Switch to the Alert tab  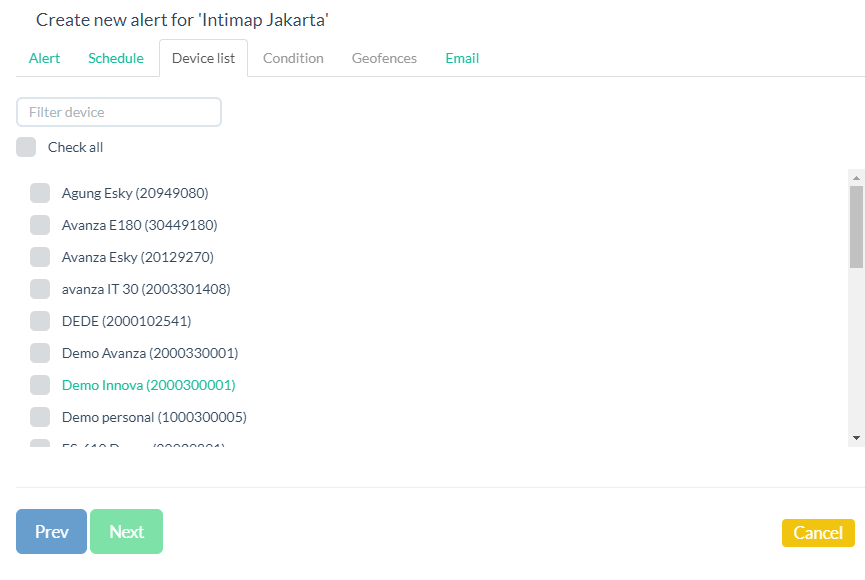pyautogui.click(x=44, y=58)
